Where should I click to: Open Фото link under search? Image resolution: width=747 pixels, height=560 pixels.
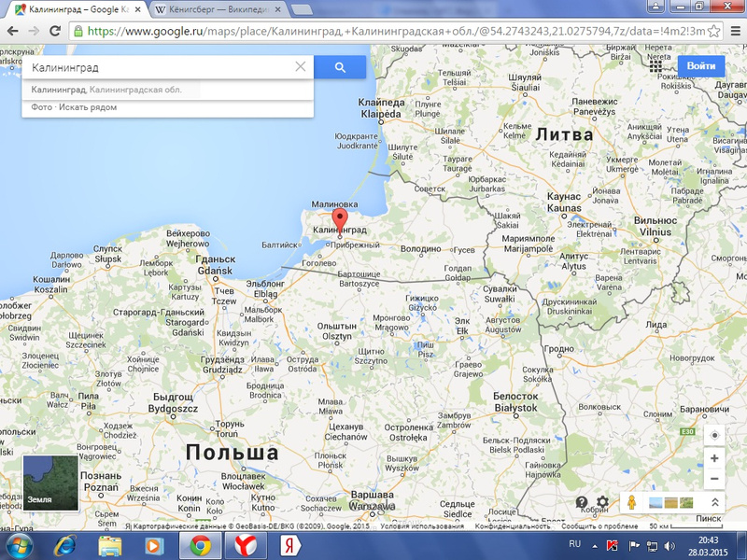click(x=41, y=107)
